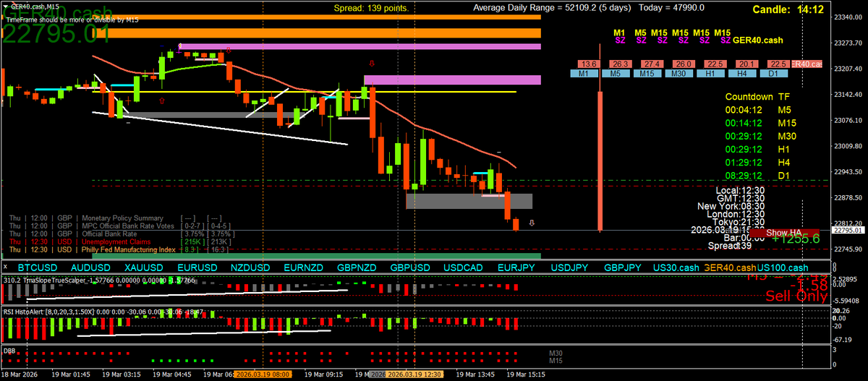Click the 00:14:12 M15 countdown row
This screenshot has width=868, height=381.
coord(761,123)
